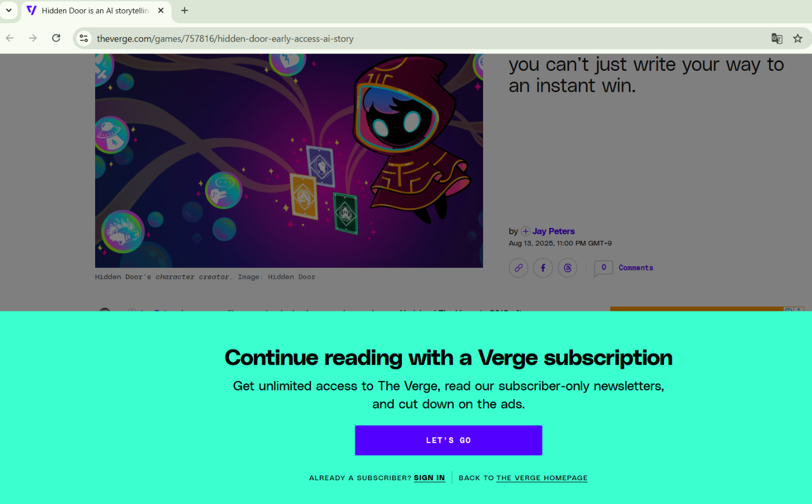Open a new browser tab

[x=184, y=10]
